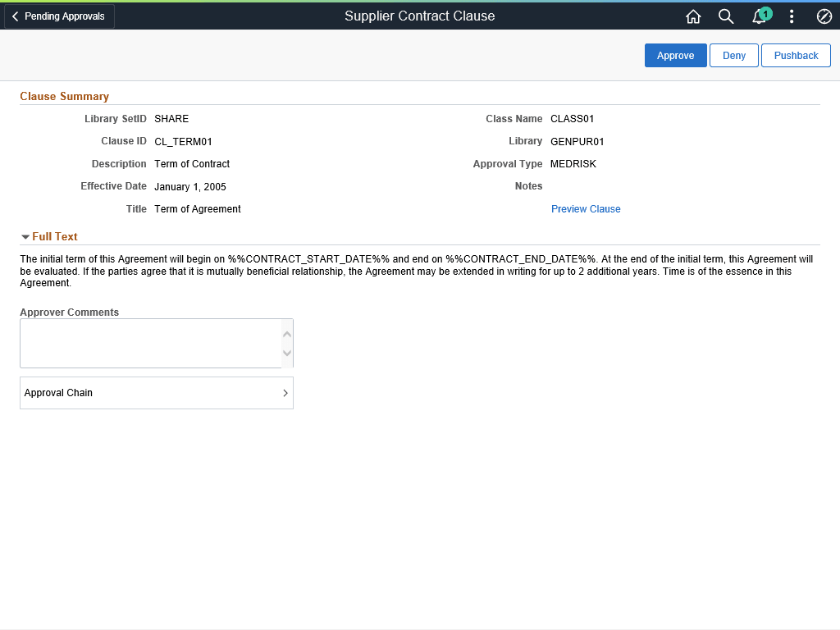Click the scroll-down arrow in comments box
The height and width of the screenshot is (630, 840).
pos(286,354)
